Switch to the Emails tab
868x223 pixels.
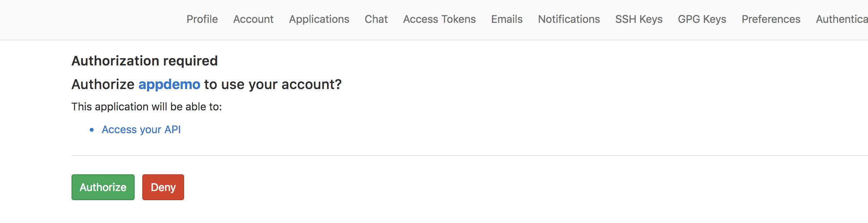point(507,19)
